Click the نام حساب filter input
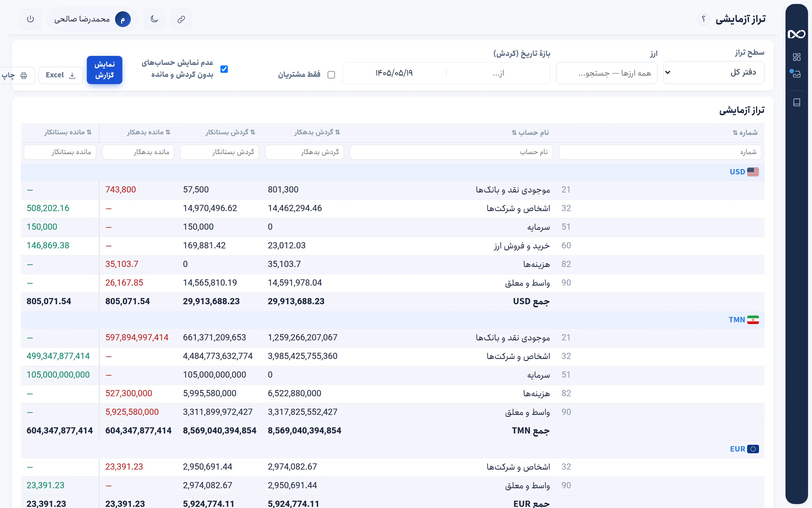This screenshot has height=508, width=812. pos(451,152)
